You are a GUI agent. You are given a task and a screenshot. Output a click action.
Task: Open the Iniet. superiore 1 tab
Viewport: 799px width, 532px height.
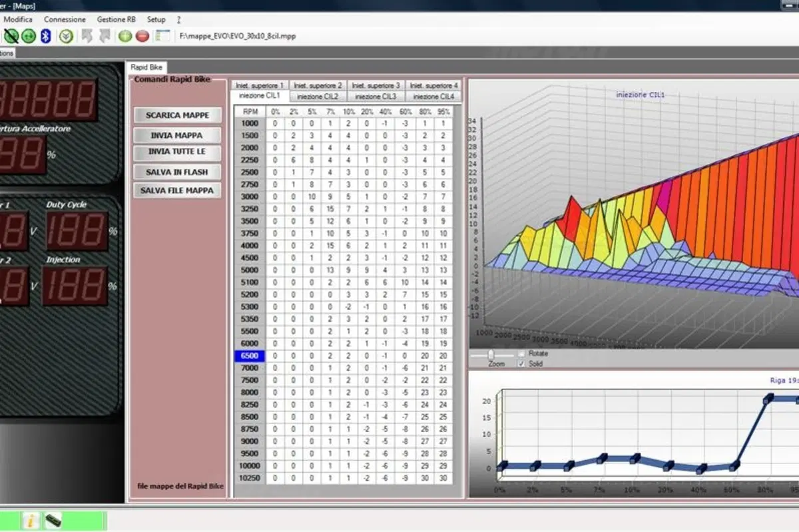point(260,85)
